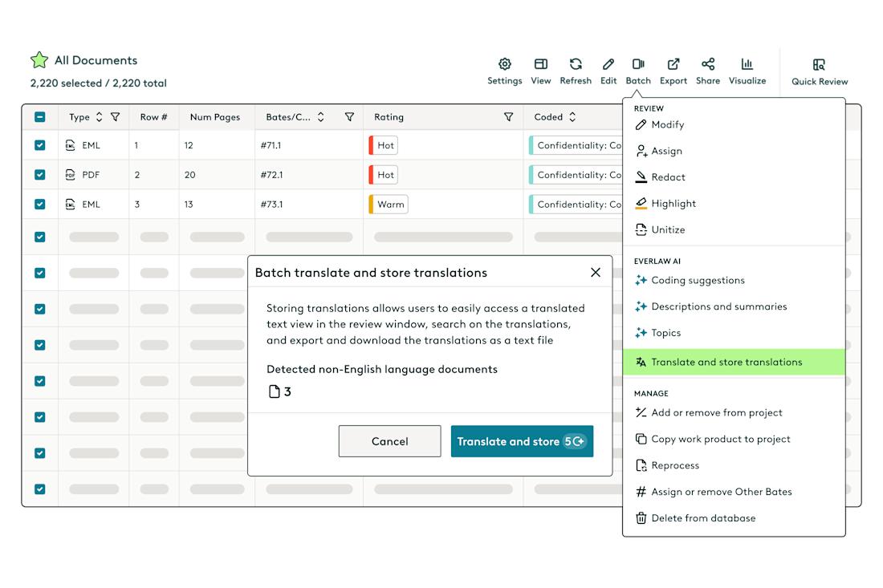Click the EML file icon in row 1
883x588 pixels.
pyautogui.click(x=71, y=145)
